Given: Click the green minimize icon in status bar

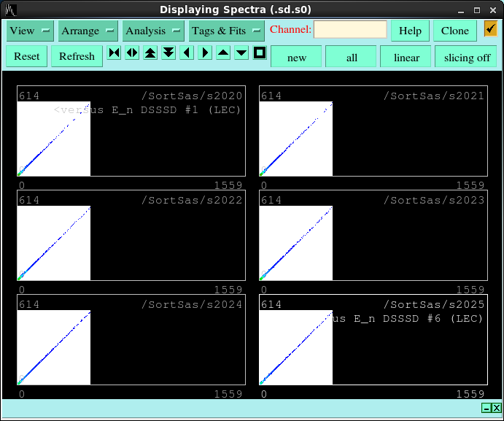Looking at the screenshot, I should pyautogui.click(x=486, y=408).
